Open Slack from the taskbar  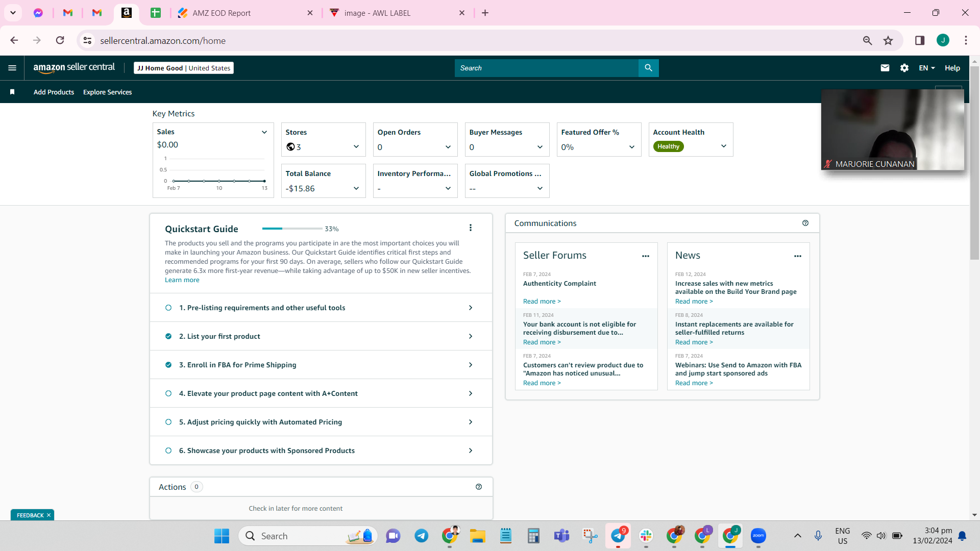pyautogui.click(x=646, y=536)
